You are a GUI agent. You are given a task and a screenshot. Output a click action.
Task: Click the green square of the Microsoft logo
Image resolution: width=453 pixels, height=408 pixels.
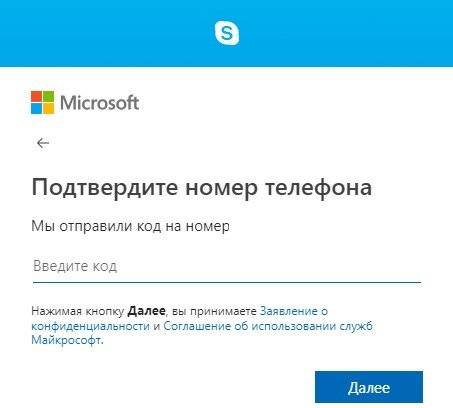pyautogui.click(x=48, y=96)
